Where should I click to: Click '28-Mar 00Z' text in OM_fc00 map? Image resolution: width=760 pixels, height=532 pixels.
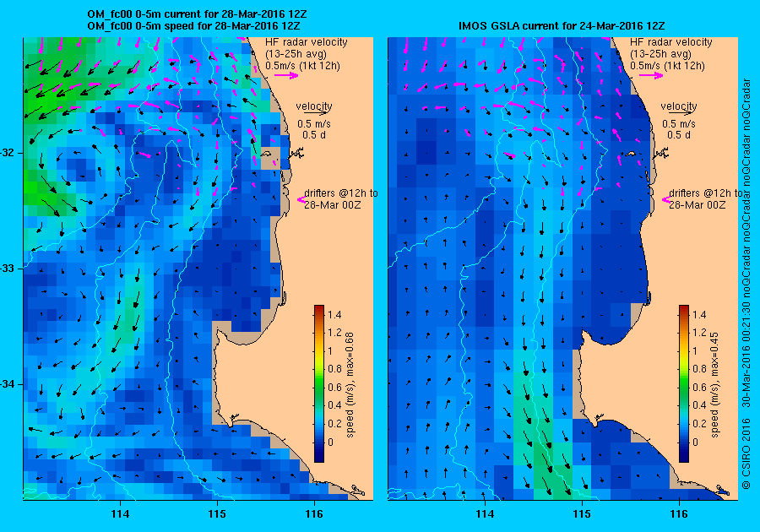pyautogui.click(x=333, y=205)
